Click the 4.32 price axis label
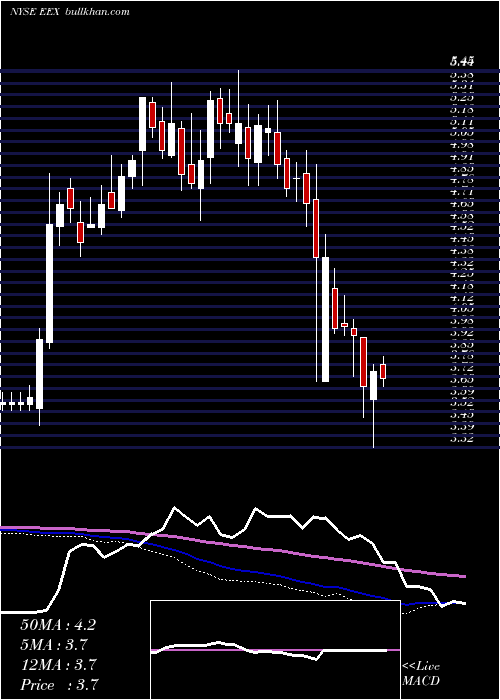 [462, 262]
